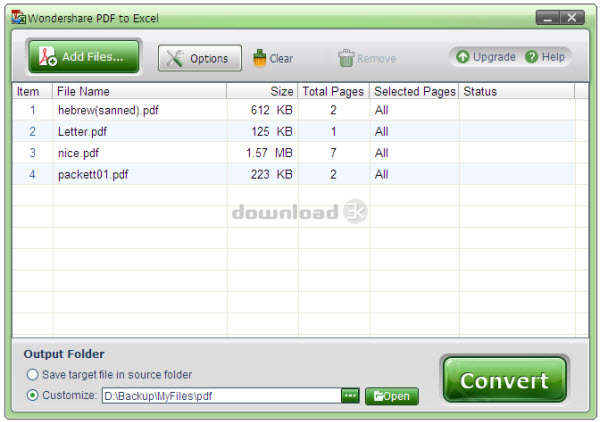The height and width of the screenshot is (422, 600).
Task: Start conversion with the Convert button
Action: (x=504, y=381)
